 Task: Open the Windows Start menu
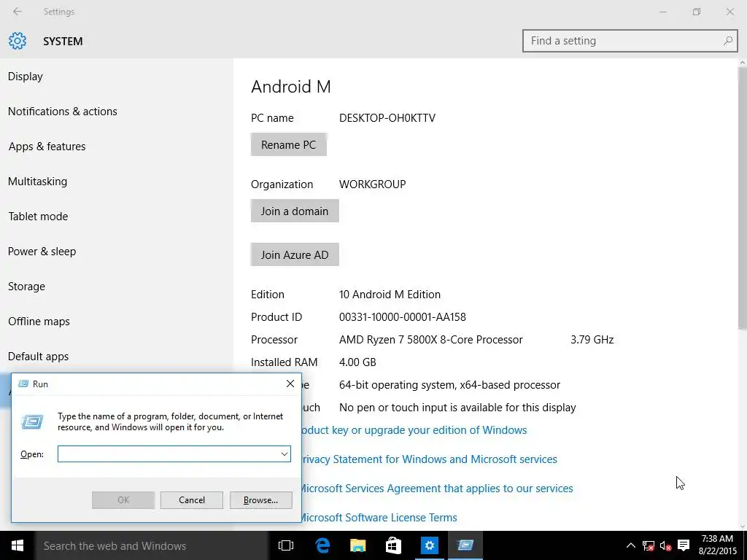[18, 545]
